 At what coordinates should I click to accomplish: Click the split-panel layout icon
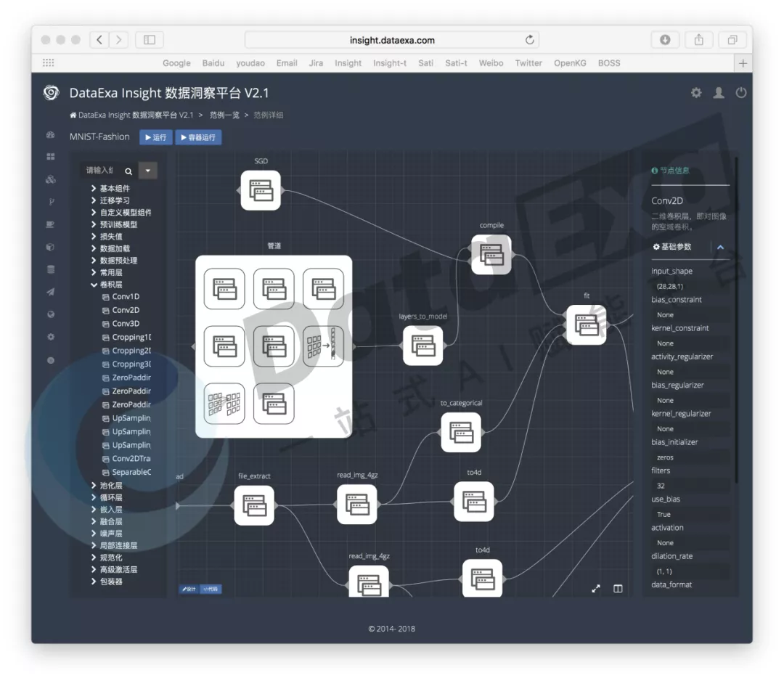(618, 589)
